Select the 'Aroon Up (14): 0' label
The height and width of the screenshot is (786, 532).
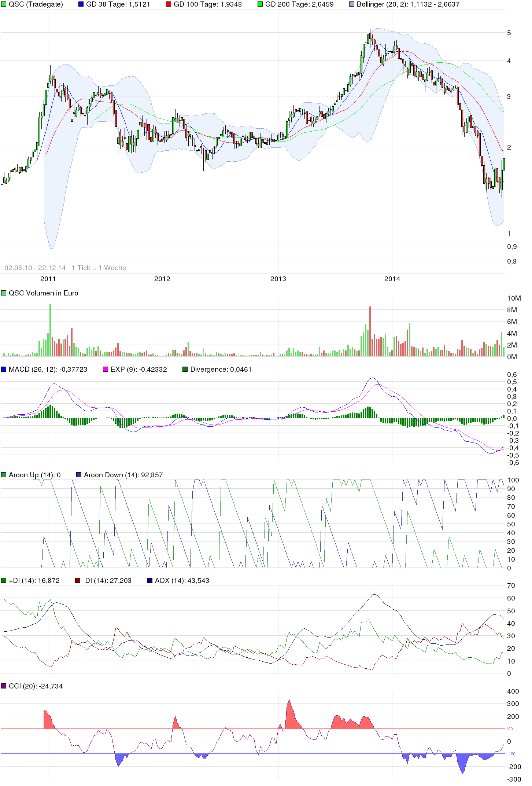(x=35, y=475)
